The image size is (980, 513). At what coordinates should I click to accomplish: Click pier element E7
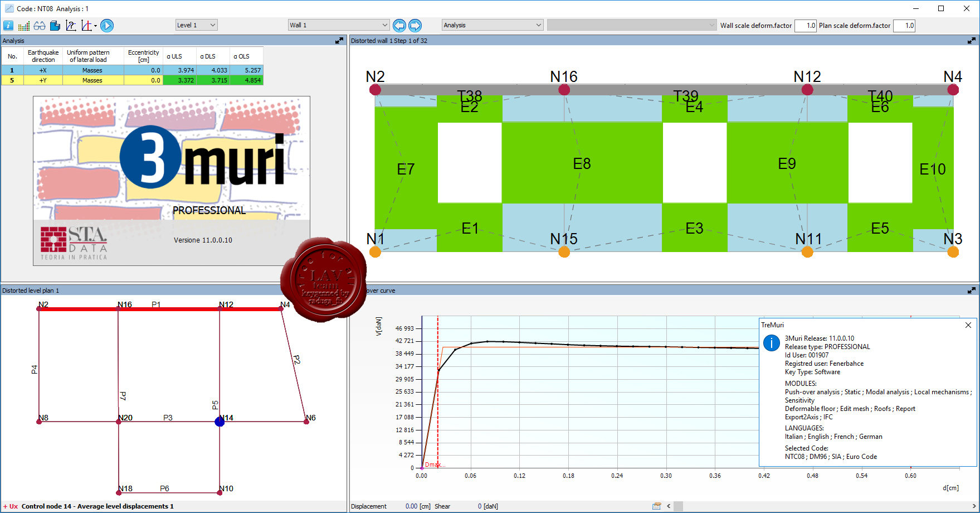[x=406, y=169]
